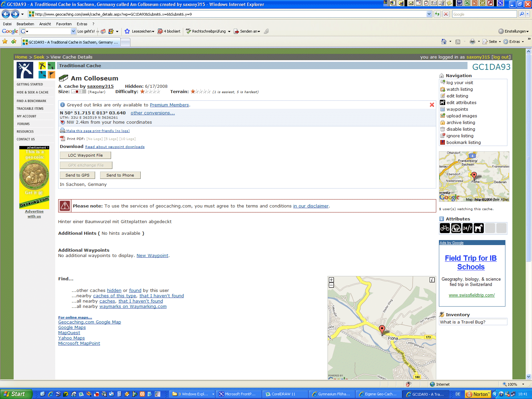Open the 'edit attributes' link
Image resolution: width=532 pixels, height=399 pixels.
tap(462, 102)
